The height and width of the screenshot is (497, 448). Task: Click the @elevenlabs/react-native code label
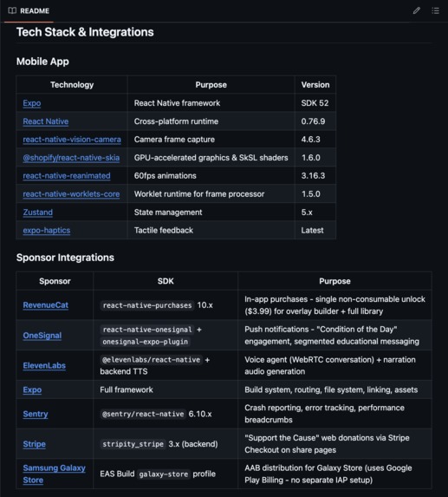(x=151, y=360)
